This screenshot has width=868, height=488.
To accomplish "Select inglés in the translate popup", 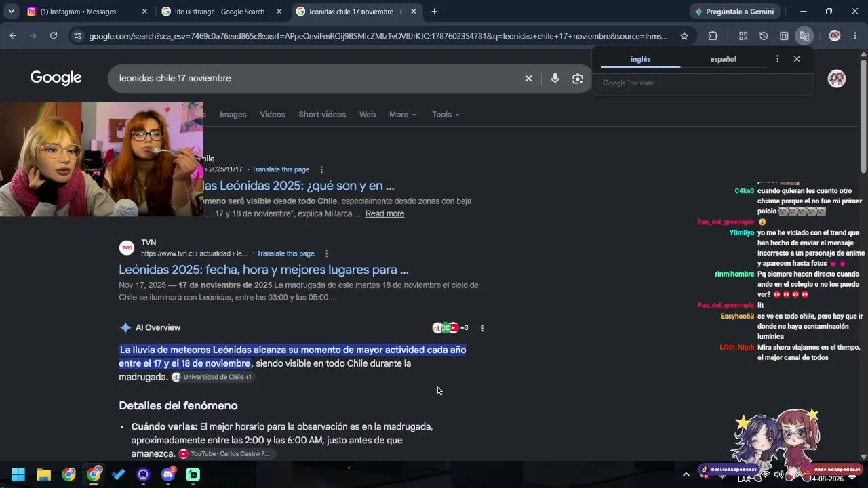I will [x=640, y=59].
